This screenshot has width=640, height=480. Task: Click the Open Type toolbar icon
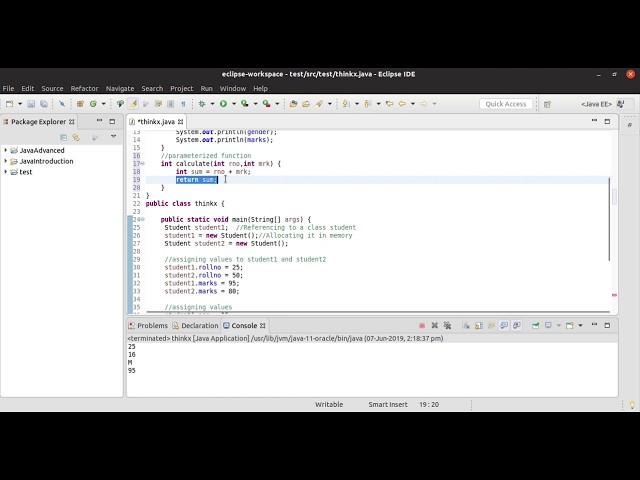pyautogui.click(x=293, y=104)
